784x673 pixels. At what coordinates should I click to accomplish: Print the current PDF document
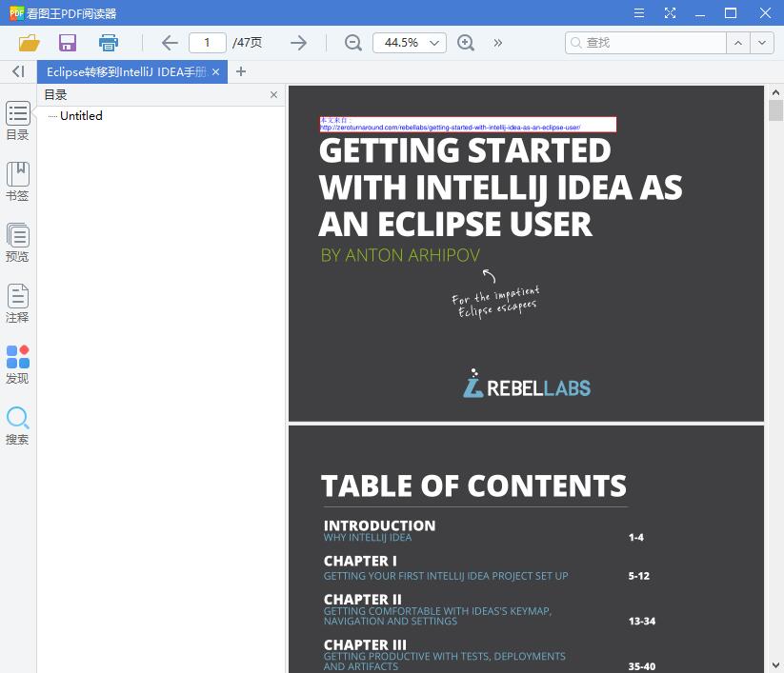tap(108, 43)
